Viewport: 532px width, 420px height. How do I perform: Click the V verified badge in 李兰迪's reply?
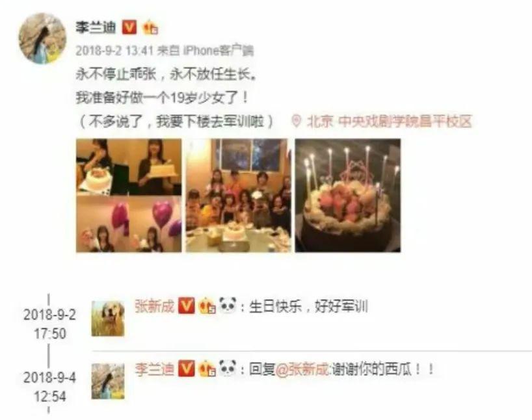click(187, 369)
